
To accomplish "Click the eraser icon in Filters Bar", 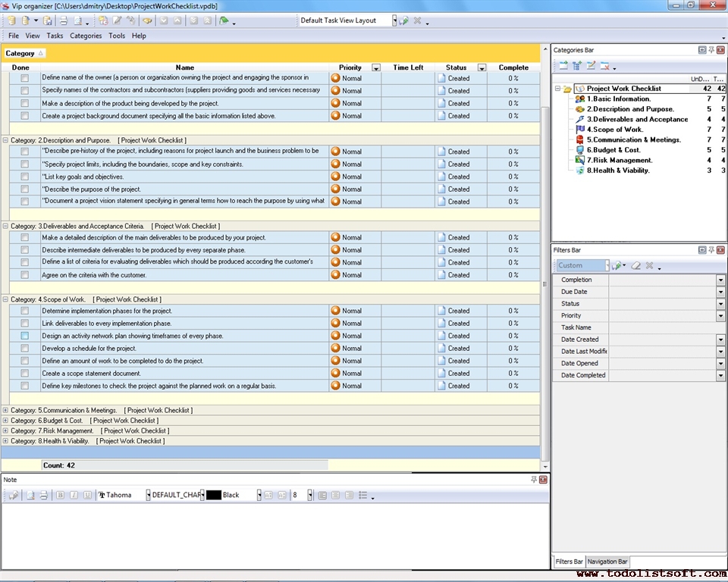I will tap(636, 266).
